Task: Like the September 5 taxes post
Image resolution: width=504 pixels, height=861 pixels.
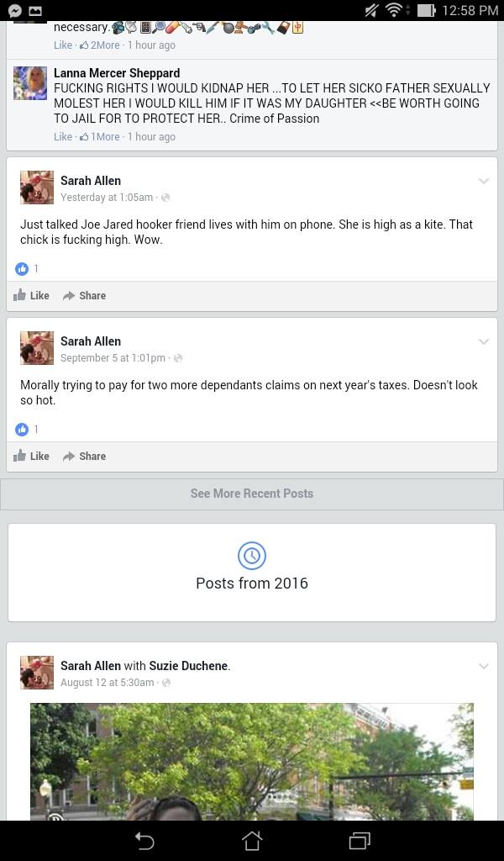Action: point(31,457)
